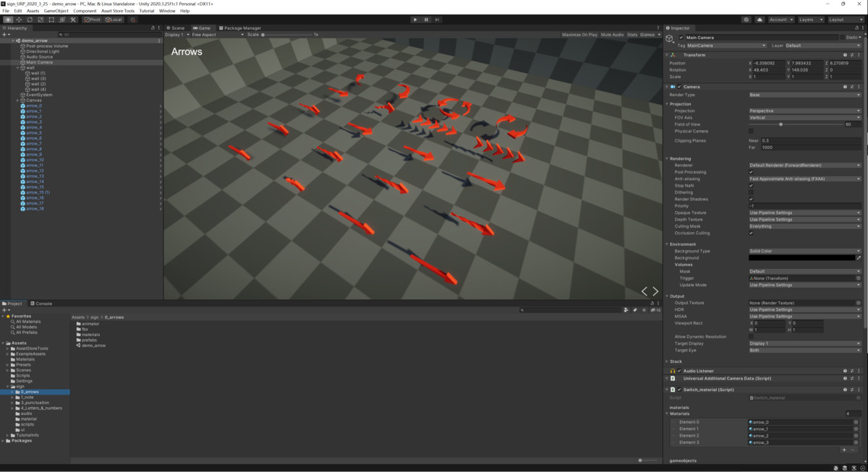868x472 pixels.
Task: Click the Hierarchy create plus button
Action: pos(6,34)
